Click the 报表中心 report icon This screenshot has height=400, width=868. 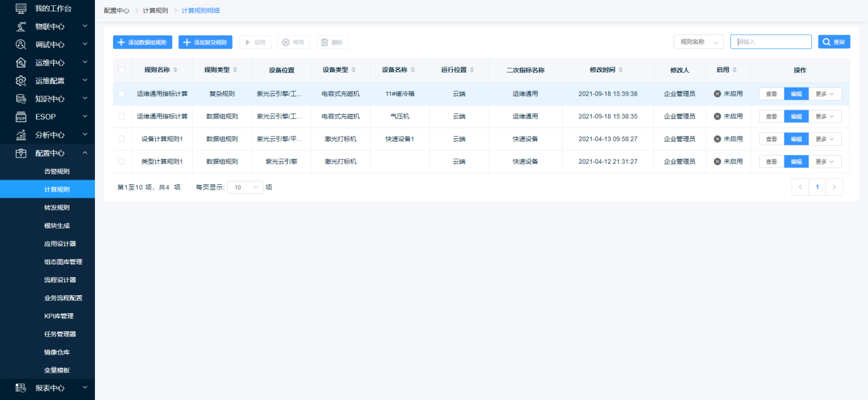pos(21,387)
